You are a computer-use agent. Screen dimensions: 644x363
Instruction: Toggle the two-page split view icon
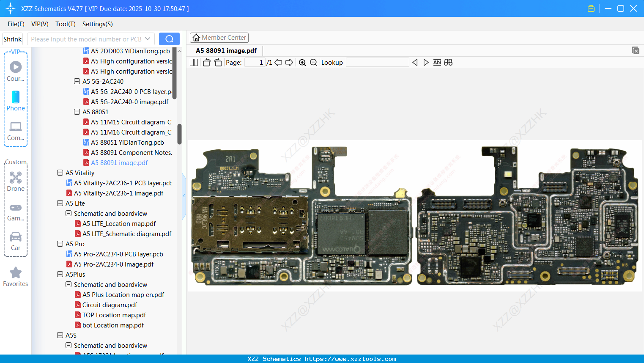click(x=194, y=63)
